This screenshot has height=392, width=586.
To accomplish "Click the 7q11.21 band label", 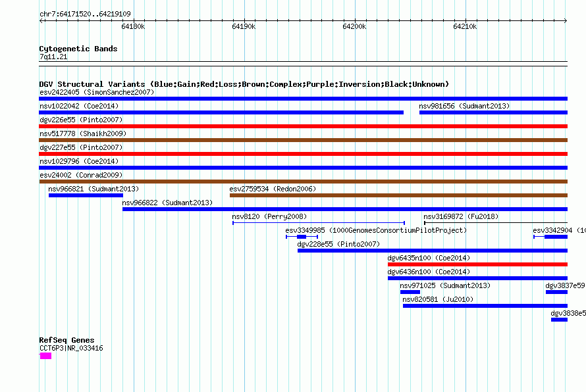I will 53,57.
